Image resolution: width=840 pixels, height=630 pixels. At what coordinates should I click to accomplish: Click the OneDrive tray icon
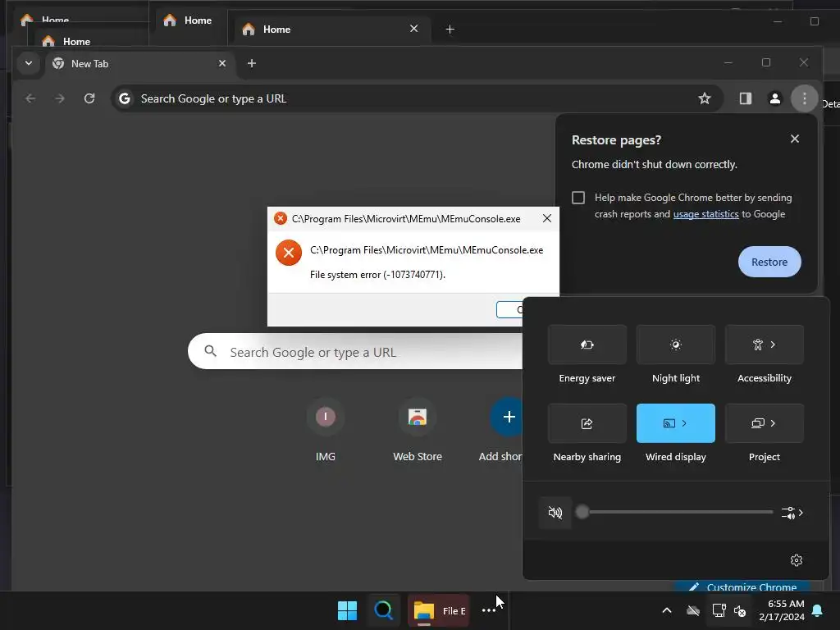click(693, 610)
